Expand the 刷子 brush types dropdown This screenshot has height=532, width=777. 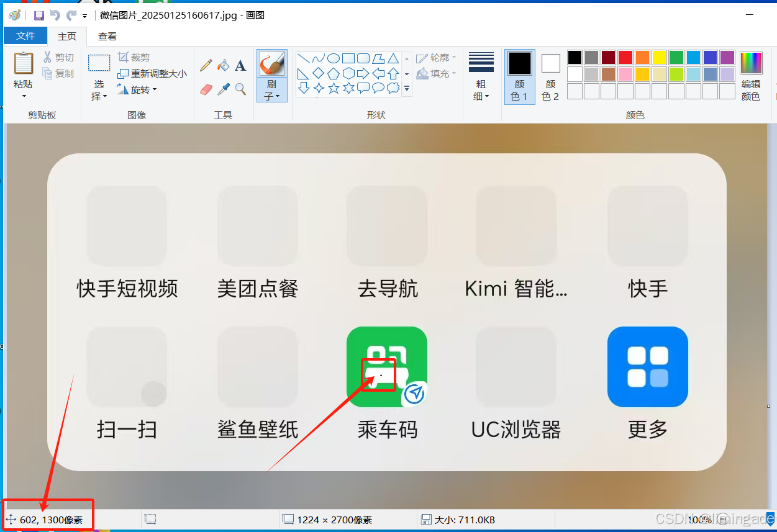coord(272,90)
